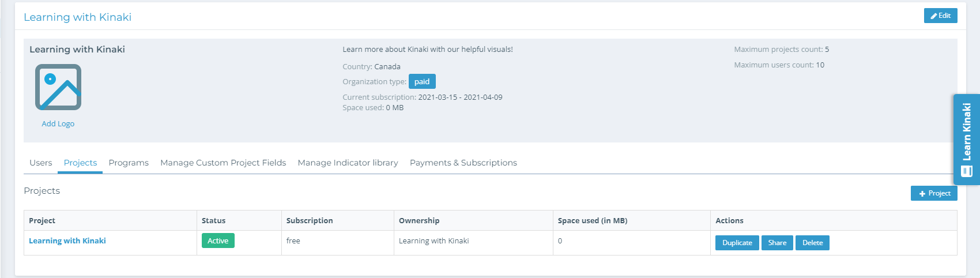Click the image placeholder logo icon
Image resolution: width=980 pixels, height=278 pixels.
pyautogui.click(x=58, y=87)
